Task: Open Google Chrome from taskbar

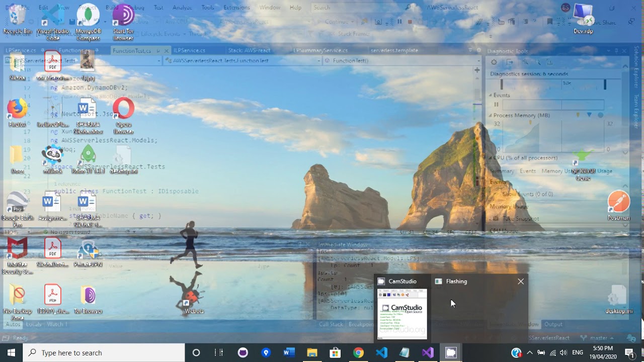Action: point(358,352)
